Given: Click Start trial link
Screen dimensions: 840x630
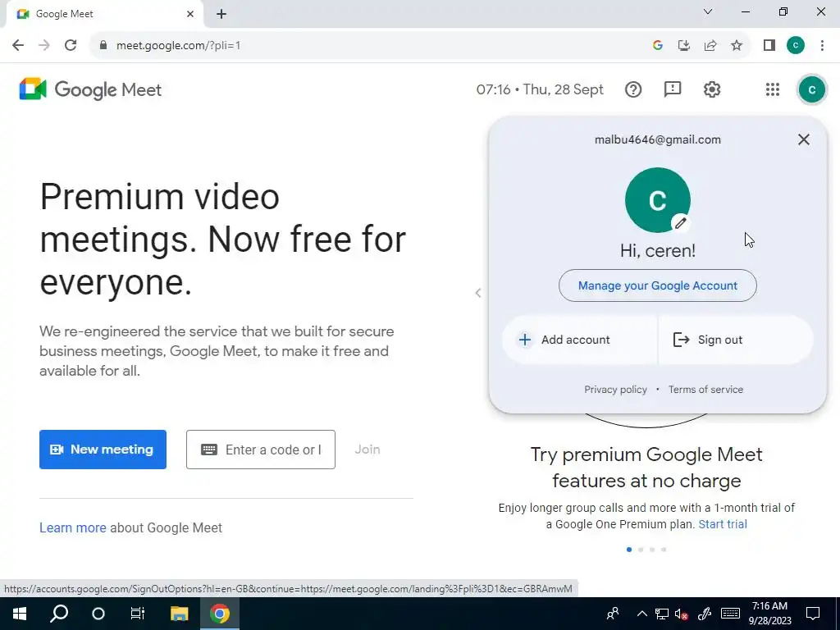Looking at the screenshot, I should [x=723, y=524].
